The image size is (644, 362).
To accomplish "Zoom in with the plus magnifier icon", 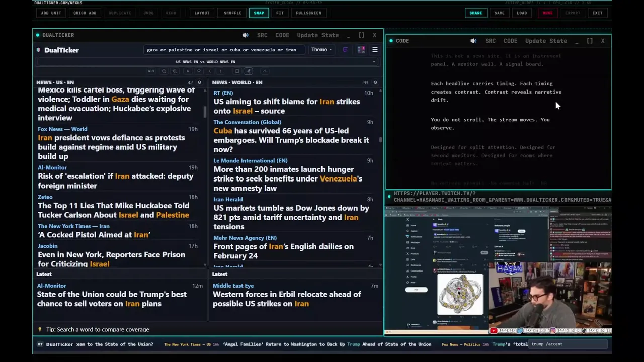I will click(175, 71).
